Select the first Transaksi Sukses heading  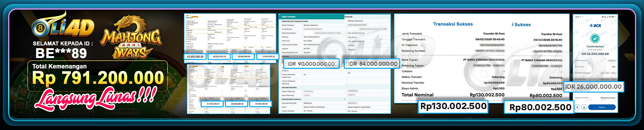coord(453,24)
